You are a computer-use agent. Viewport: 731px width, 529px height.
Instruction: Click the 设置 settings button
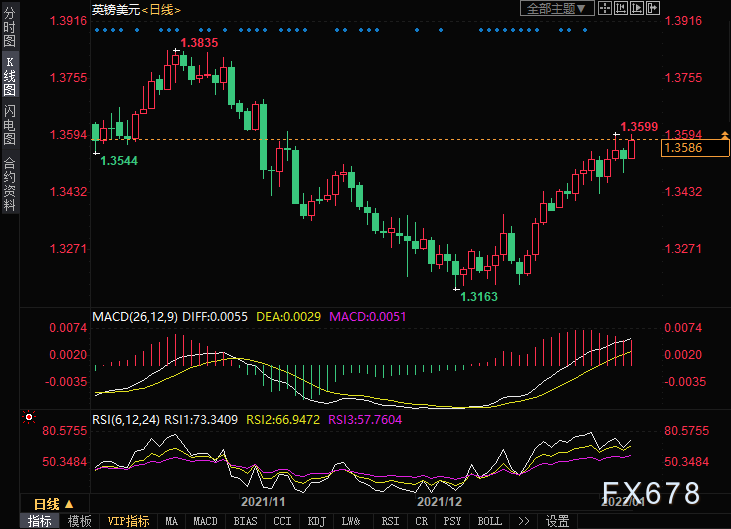pyautogui.click(x=557, y=521)
